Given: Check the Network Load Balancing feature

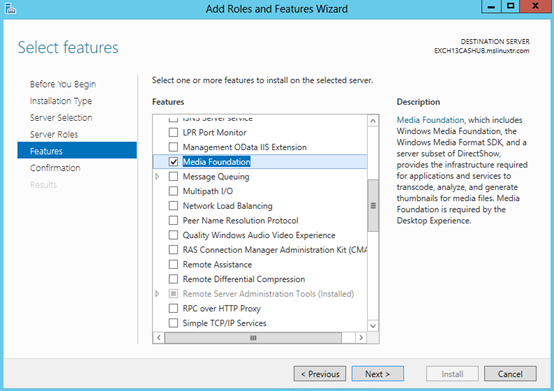Looking at the screenshot, I should pyautogui.click(x=173, y=206).
